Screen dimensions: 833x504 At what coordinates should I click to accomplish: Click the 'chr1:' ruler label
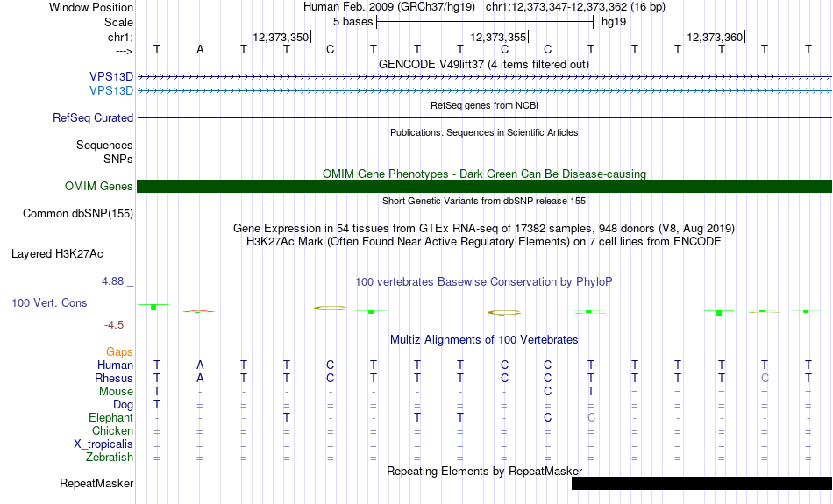click(x=121, y=37)
